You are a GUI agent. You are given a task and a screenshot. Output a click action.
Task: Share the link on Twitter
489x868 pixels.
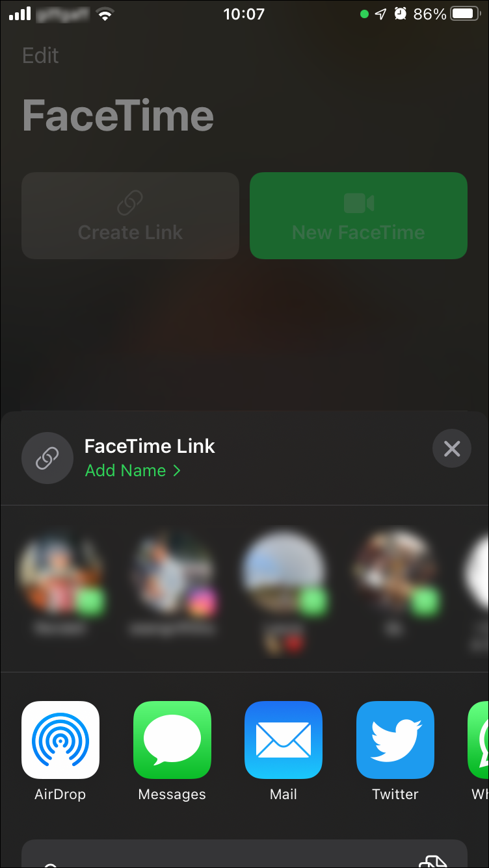point(395,740)
